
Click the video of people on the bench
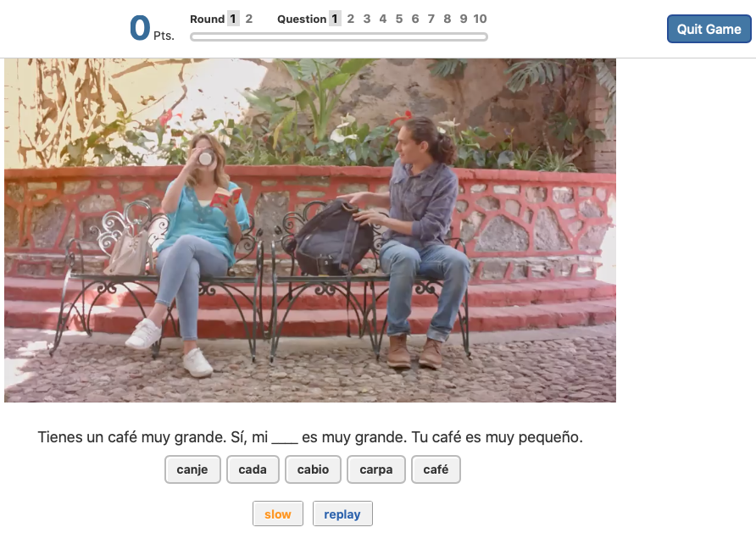coord(309,230)
